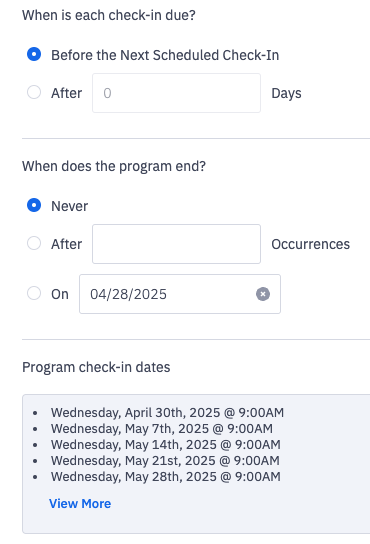Clear the 04/28/2025 end date with the x icon
This screenshot has height=544, width=370.
pos(263,294)
